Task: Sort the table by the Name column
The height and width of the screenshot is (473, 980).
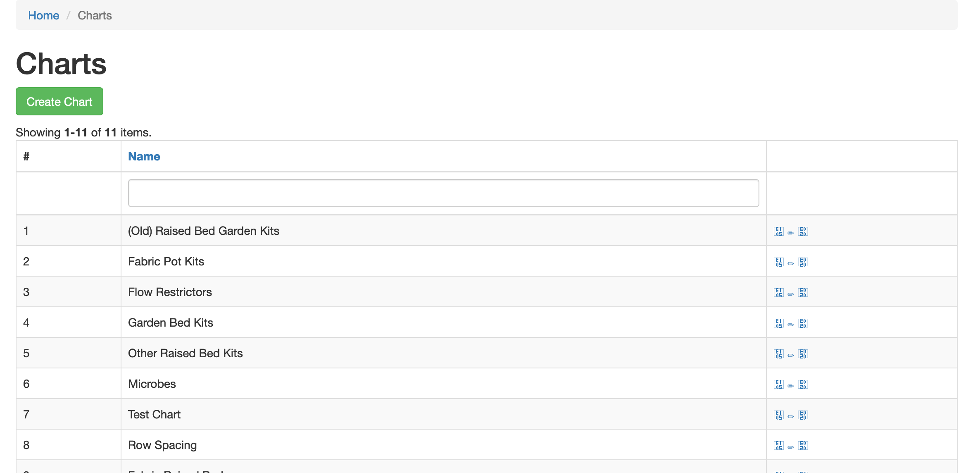Action: 144,156
